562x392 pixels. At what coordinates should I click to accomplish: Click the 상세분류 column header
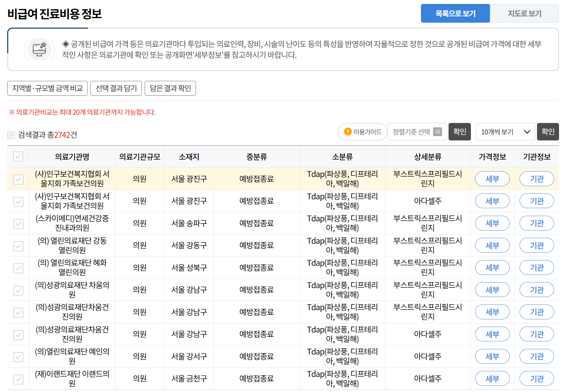pyautogui.click(x=428, y=157)
